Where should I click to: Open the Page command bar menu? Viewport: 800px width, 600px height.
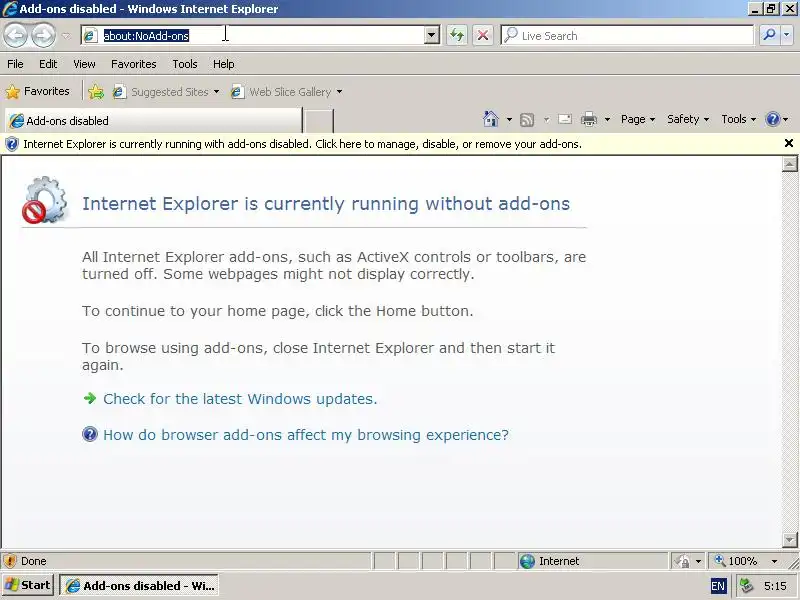638,119
